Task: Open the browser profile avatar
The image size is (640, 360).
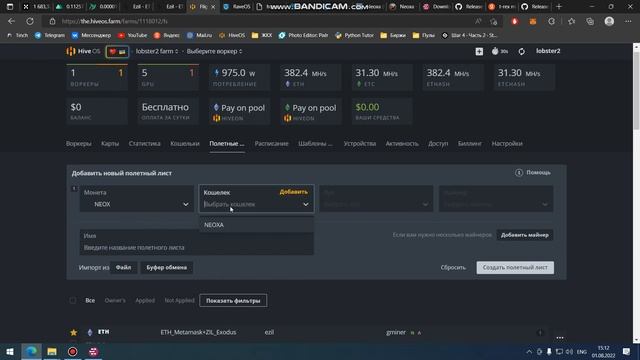Action: (x=609, y=21)
